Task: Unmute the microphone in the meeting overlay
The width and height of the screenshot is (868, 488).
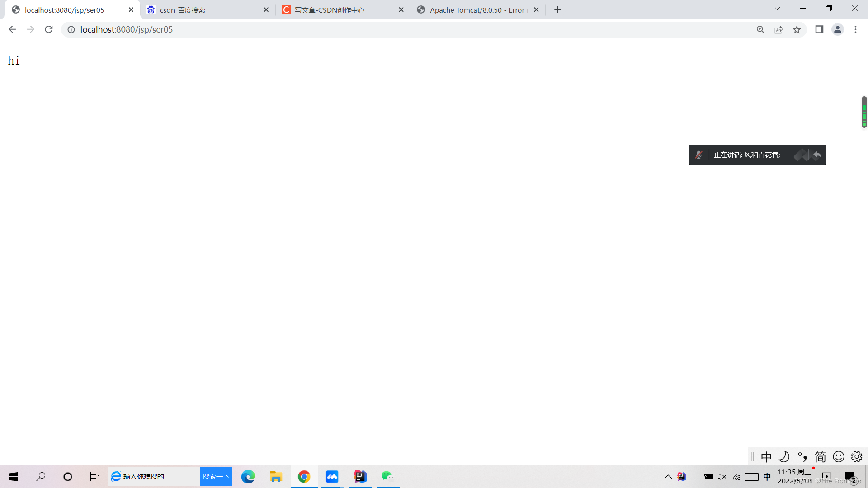Action: click(x=699, y=155)
